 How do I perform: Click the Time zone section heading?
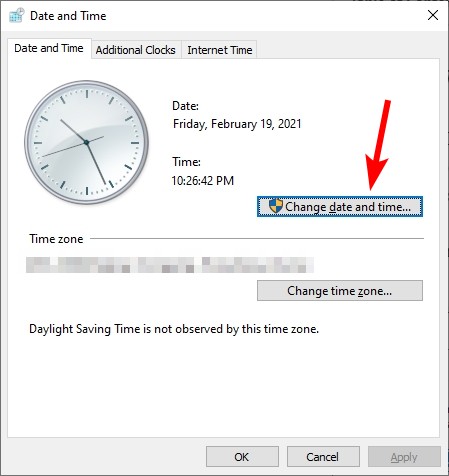(x=56, y=239)
